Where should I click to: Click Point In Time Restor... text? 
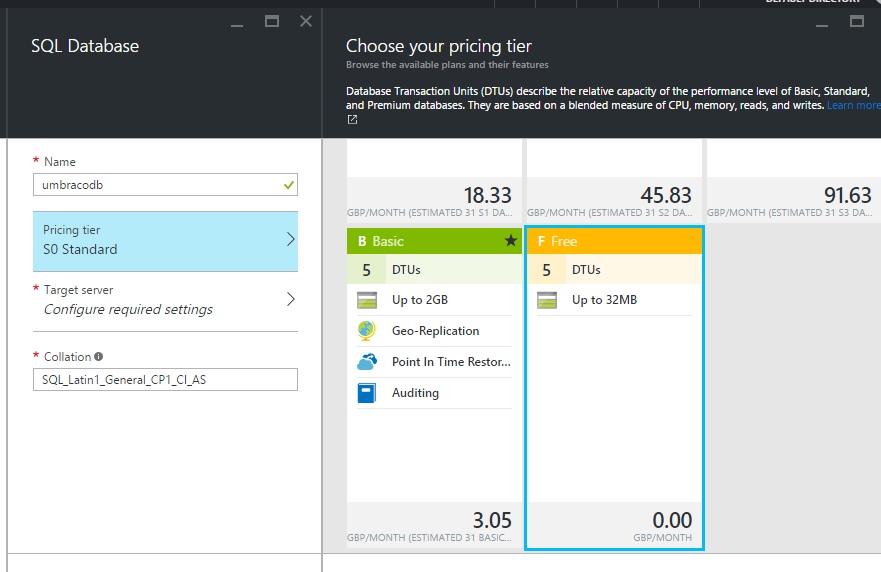[451, 362]
